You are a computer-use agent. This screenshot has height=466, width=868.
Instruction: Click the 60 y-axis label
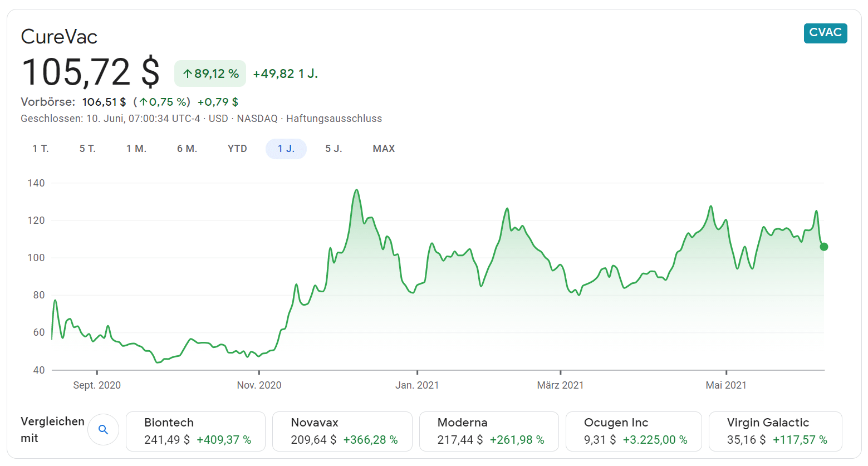tap(39, 332)
